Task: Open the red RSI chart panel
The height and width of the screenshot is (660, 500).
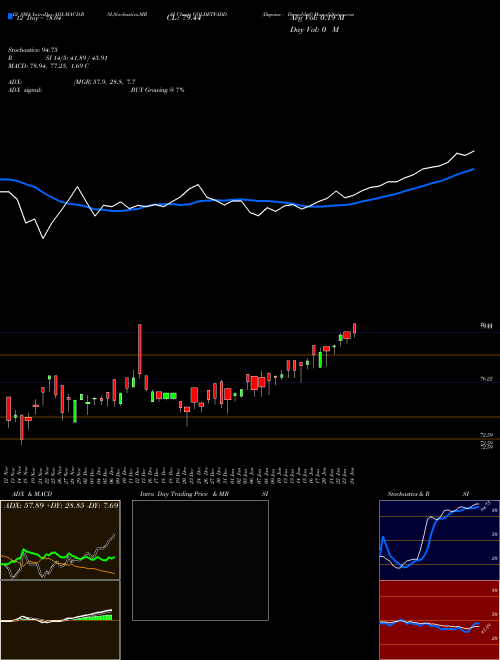Action: click(x=439, y=620)
